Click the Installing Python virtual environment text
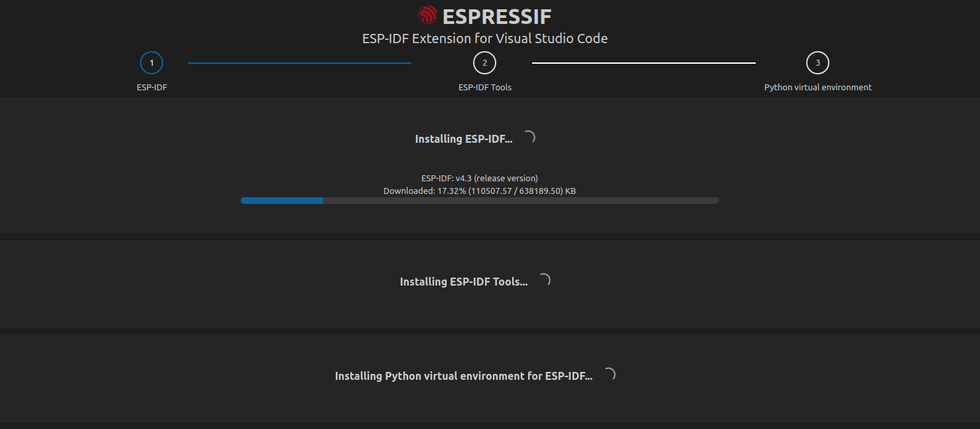Image resolution: width=980 pixels, height=429 pixels. pyautogui.click(x=463, y=375)
